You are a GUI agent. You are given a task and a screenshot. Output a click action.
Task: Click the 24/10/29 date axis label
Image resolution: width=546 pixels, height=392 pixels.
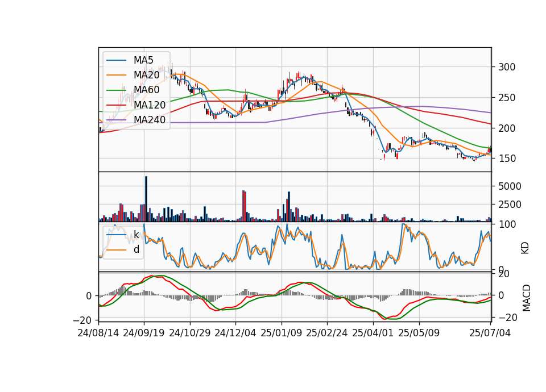(x=190, y=333)
